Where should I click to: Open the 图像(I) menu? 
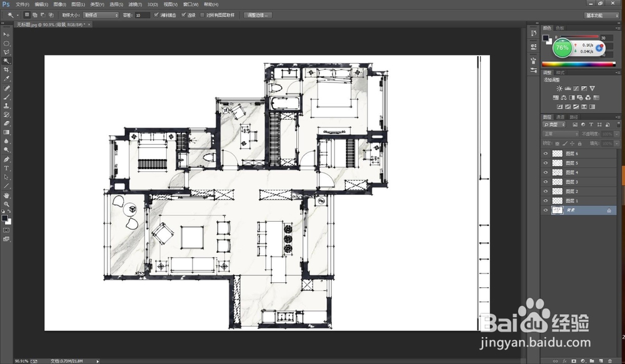point(59,4)
